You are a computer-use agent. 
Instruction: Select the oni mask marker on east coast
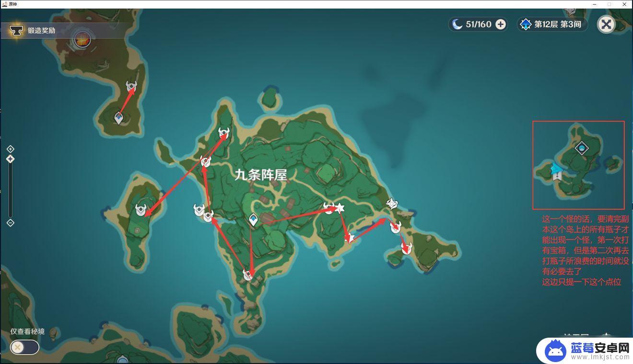[392, 204]
